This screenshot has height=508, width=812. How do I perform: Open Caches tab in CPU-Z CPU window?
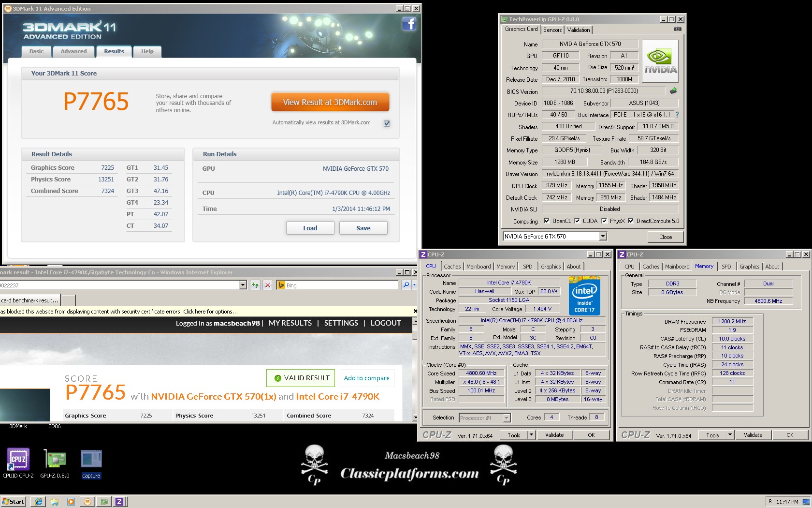click(x=452, y=267)
